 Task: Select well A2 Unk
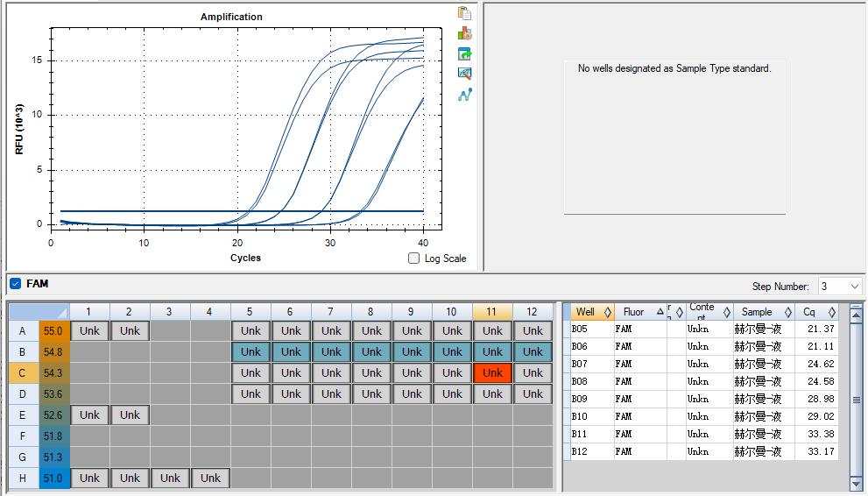pyautogui.click(x=131, y=331)
